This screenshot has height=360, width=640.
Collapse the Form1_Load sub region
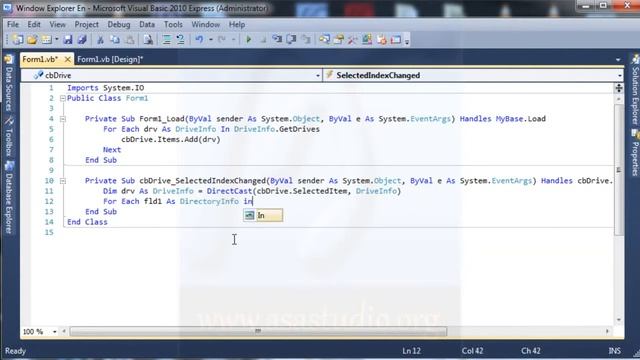tap(63, 119)
